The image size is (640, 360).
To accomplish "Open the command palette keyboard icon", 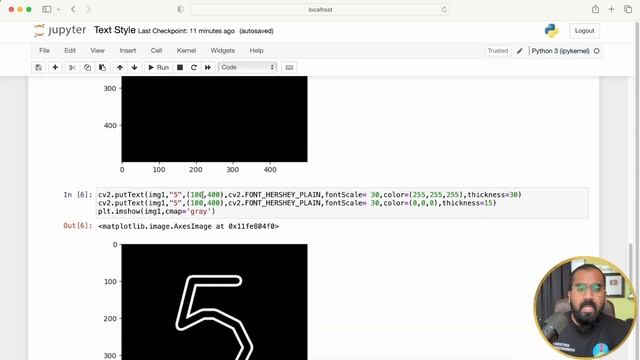I will (289, 67).
